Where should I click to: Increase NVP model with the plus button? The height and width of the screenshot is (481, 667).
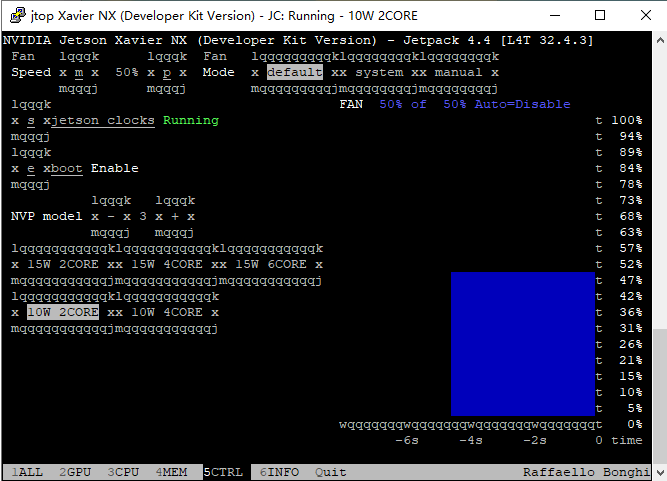click(x=175, y=216)
